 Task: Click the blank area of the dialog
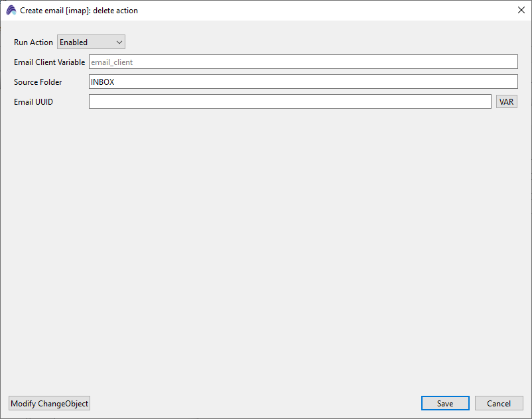click(265, 252)
